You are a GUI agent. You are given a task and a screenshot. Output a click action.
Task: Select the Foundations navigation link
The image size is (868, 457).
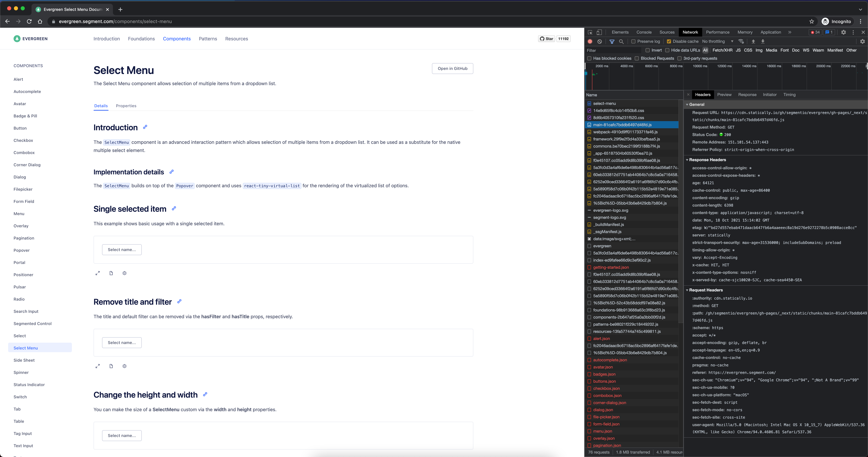click(x=142, y=39)
